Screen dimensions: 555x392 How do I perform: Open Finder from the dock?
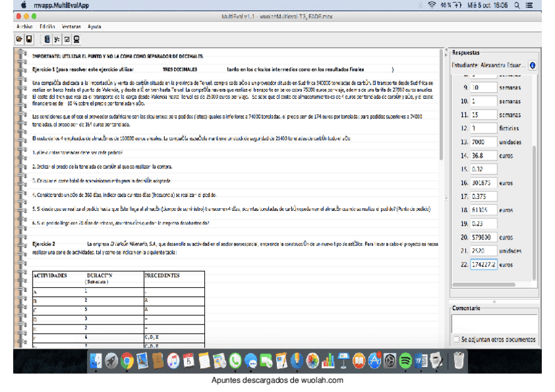point(96,361)
